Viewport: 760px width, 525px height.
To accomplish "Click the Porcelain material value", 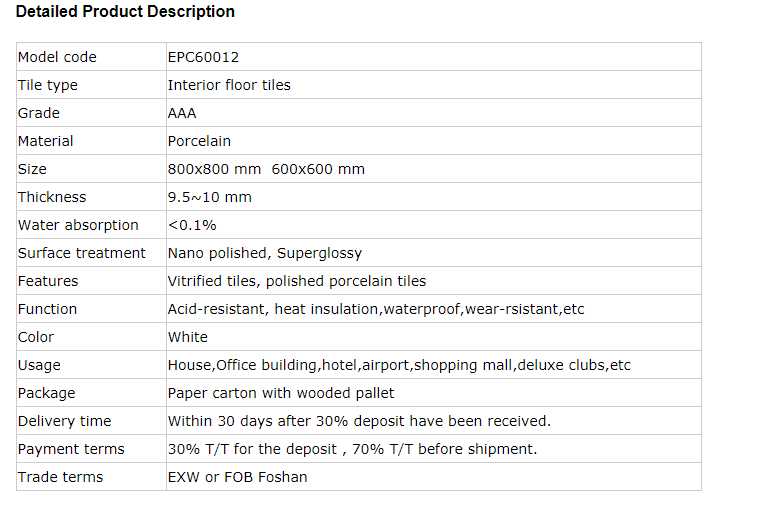I will [x=199, y=141].
